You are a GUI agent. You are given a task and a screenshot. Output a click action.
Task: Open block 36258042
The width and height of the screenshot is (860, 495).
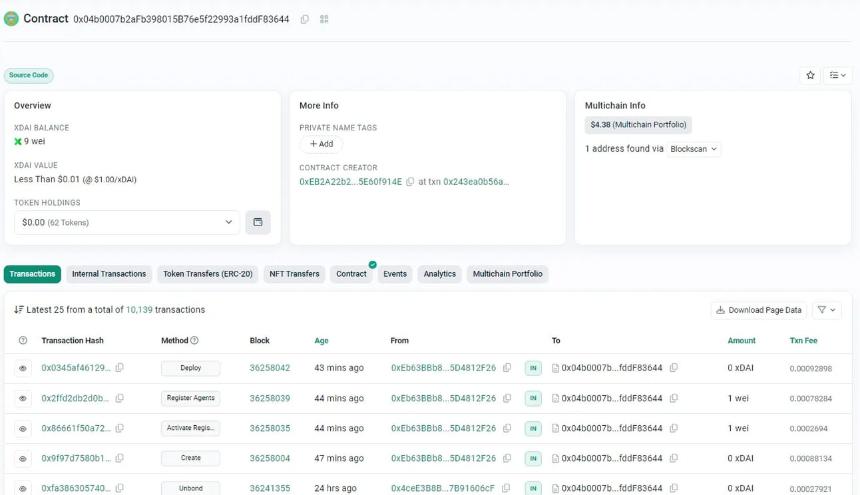(x=270, y=368)
